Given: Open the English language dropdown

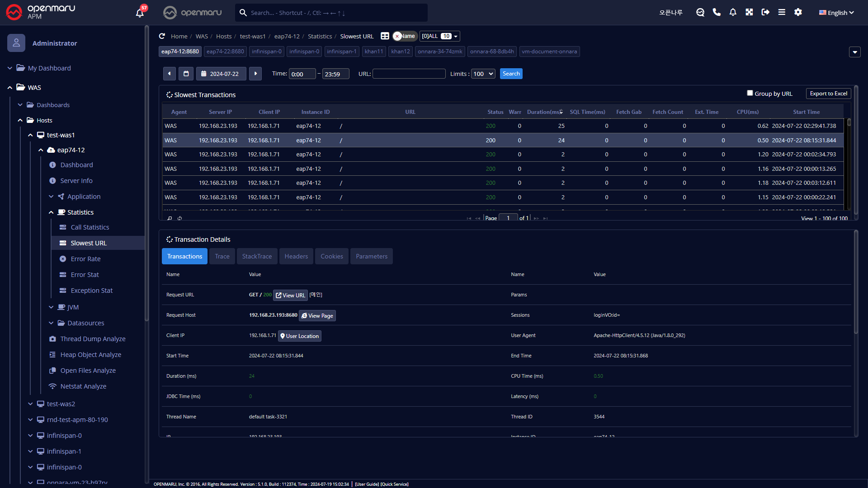Looking at the screenshot, I should pyautogui.click(x=836, y=13).
